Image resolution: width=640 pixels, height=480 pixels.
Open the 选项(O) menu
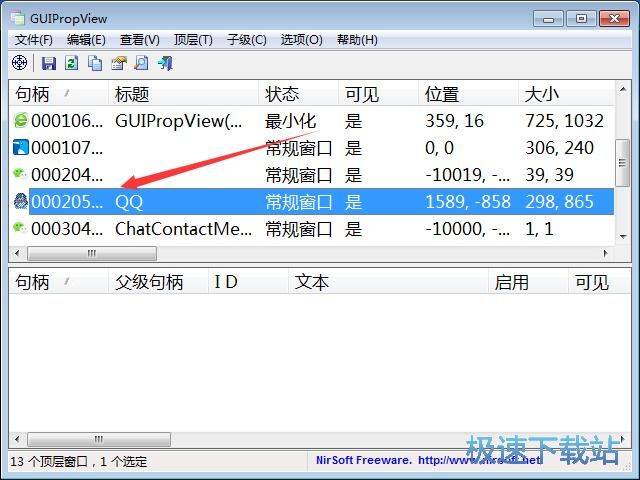(301, 40)
